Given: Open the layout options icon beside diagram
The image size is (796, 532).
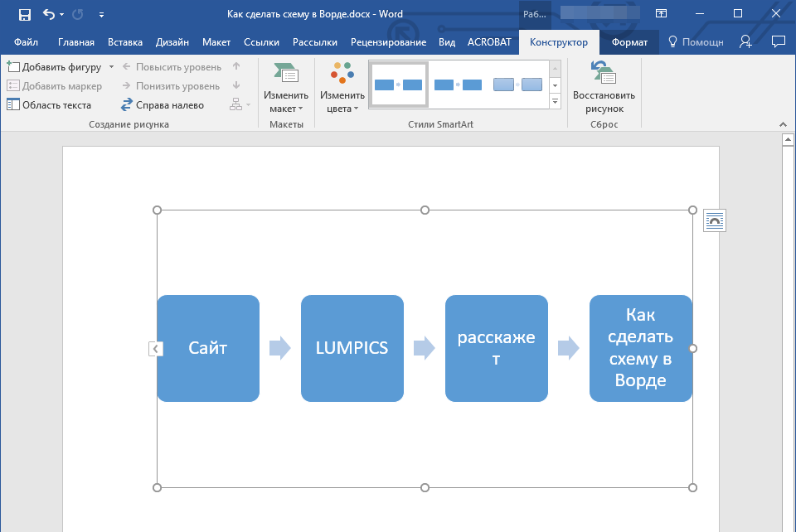Looking at the screenshot, I should [714, 221].
